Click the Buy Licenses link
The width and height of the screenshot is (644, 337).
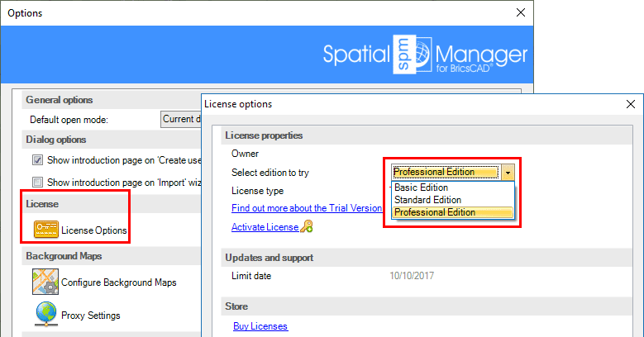(x=260, y=326)
